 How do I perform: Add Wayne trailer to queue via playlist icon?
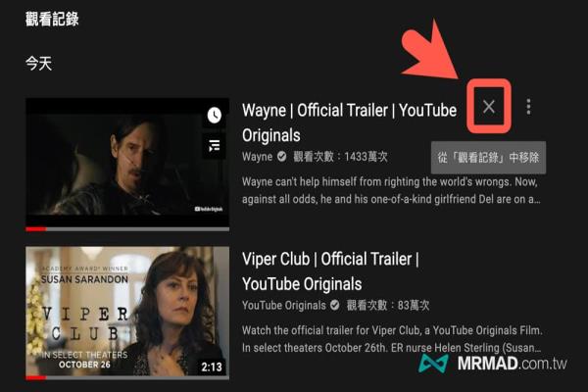[214, 146]
